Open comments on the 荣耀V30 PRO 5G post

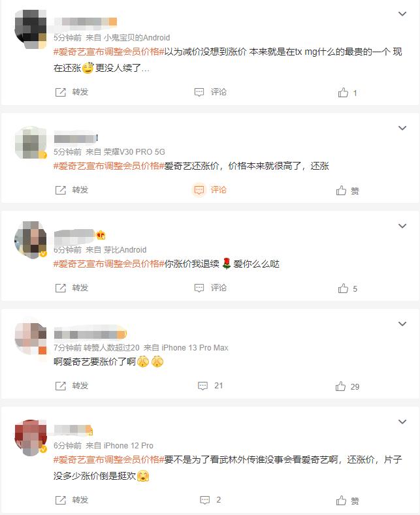tap(210, 190)
